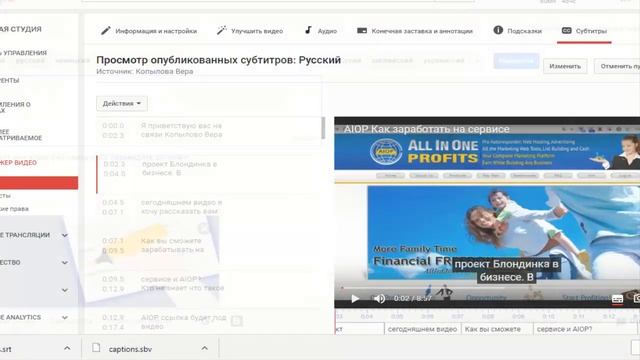Image resolution: width=640 pixels, height=360 pixels.
Task: Switch to the Аудио tab
Action: 321,31
